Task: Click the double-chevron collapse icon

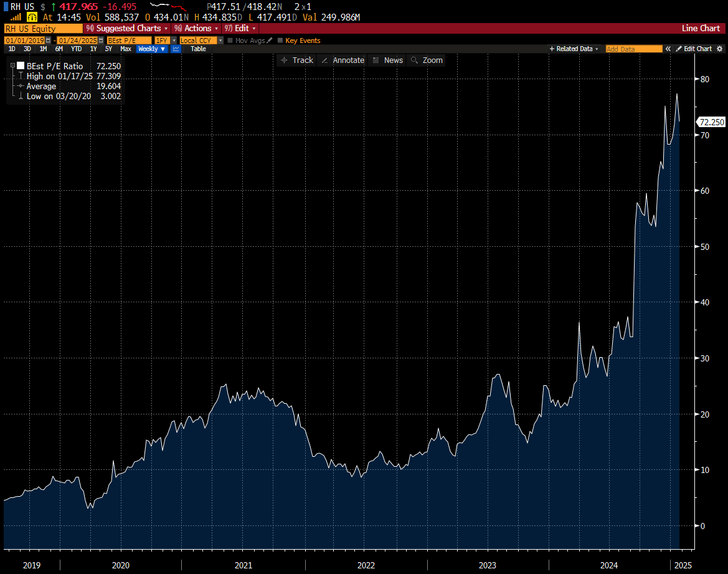Action: (x=668, y=49)
